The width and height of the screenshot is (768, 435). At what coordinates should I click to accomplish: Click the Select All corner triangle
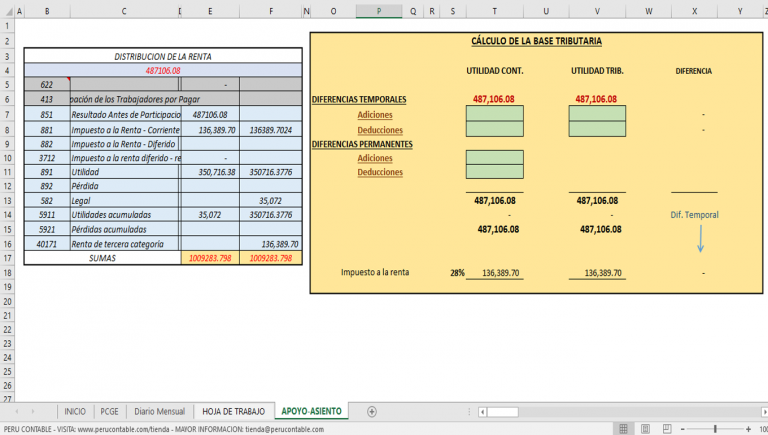[8, 11]
